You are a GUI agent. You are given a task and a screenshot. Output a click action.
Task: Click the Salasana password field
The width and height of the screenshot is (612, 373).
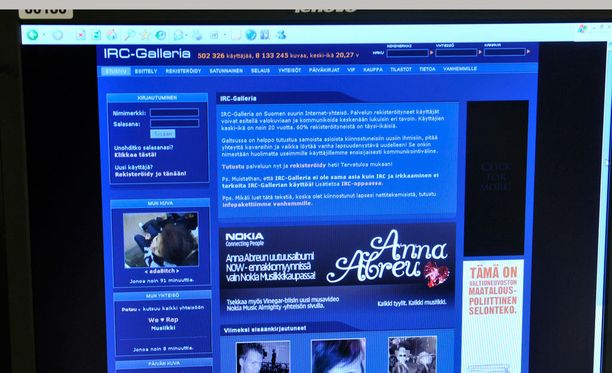[174, 124]
